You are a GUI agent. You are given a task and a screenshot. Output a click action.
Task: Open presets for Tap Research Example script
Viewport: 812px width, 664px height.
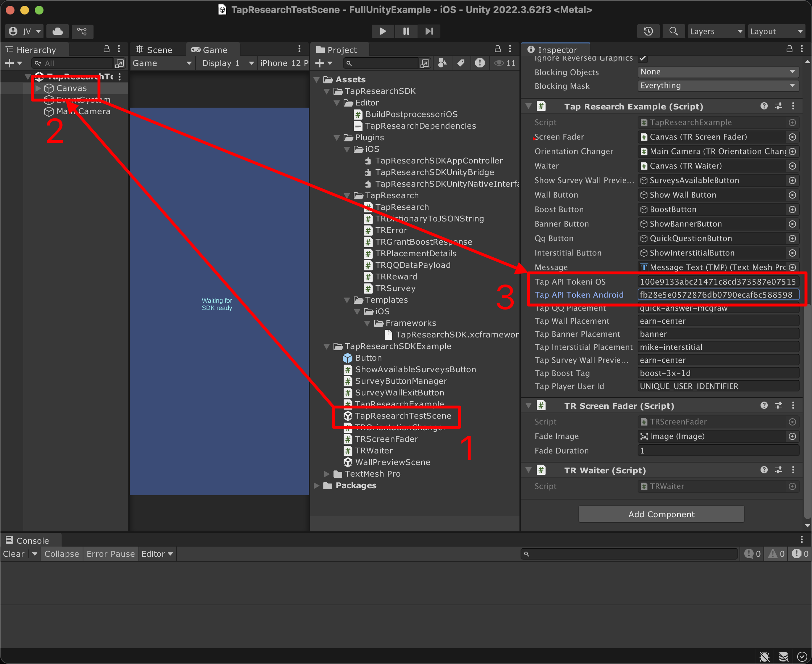coord(779,106)
